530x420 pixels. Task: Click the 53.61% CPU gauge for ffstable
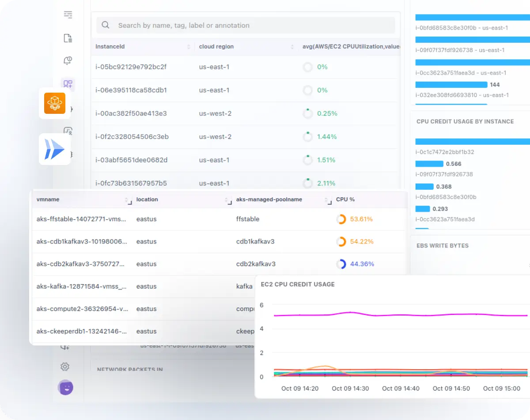pos(341,219)
